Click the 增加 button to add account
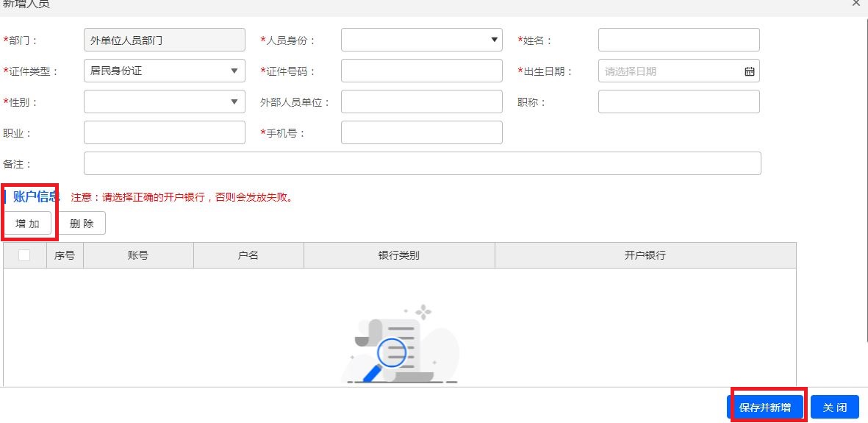 28,224
